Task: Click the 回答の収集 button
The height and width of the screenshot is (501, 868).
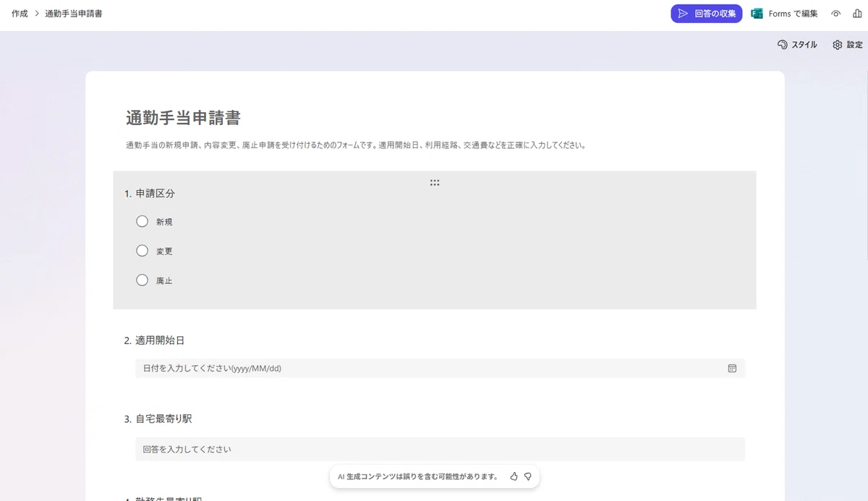Action: [706, 14]
